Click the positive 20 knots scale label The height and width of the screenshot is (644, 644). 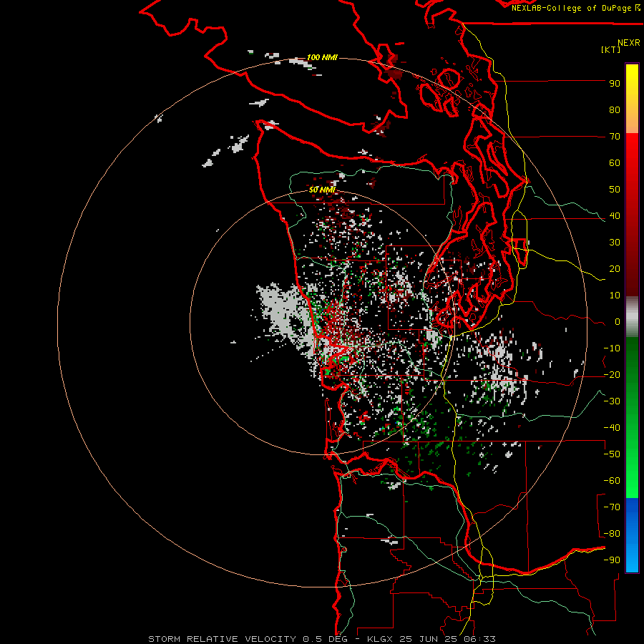pos(615,268)
